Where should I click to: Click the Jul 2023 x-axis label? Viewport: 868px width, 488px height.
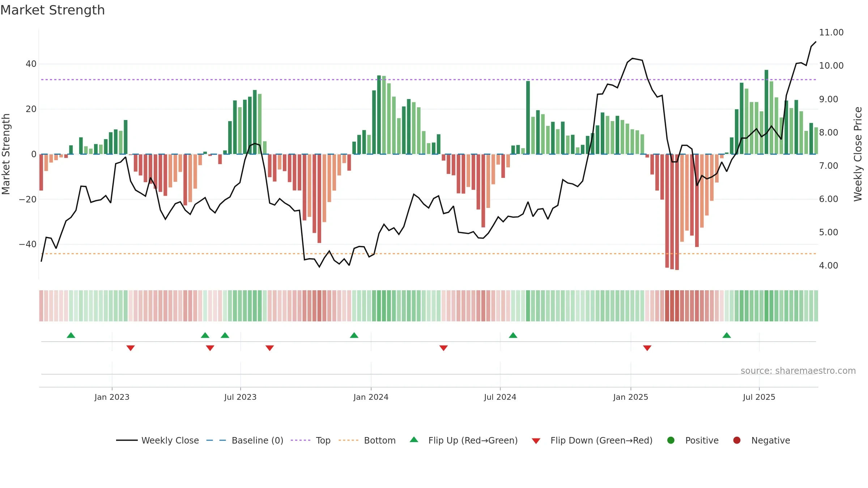(x=240, y=397)
